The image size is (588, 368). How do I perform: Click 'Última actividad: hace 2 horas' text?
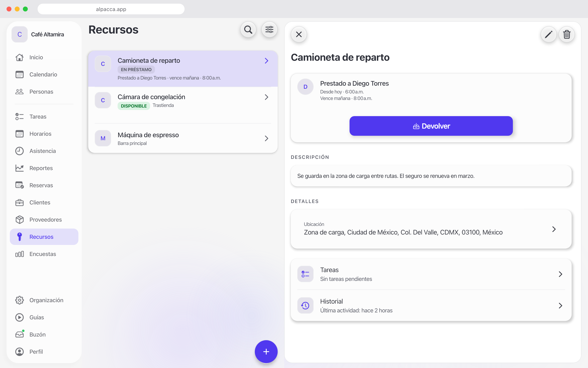click(x=356, y=310)
